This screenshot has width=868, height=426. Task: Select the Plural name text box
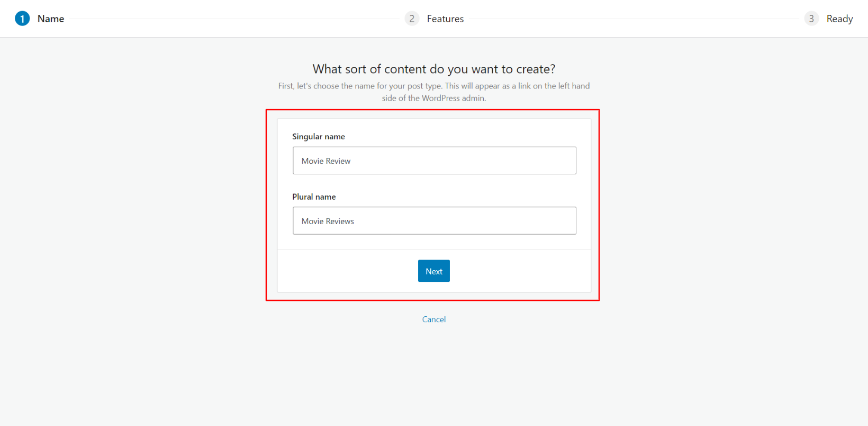434,220
